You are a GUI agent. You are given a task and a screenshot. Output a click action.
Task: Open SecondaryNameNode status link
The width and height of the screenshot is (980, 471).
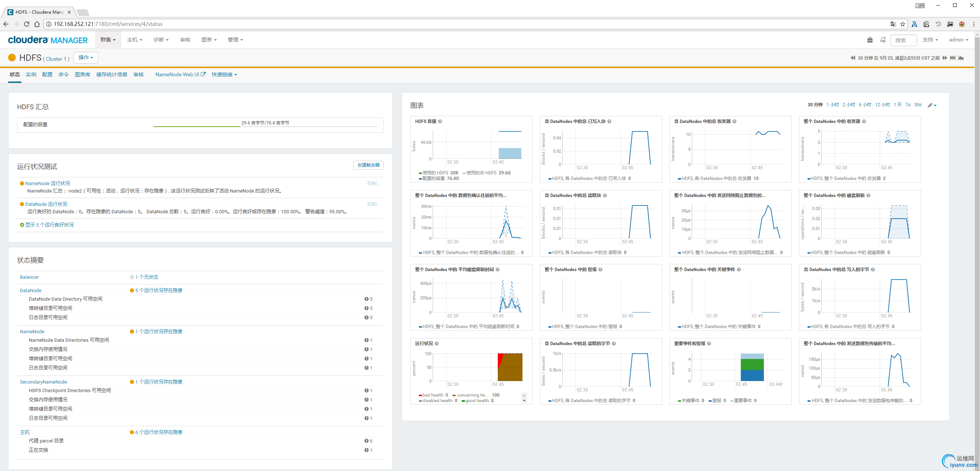pos(43,382)
